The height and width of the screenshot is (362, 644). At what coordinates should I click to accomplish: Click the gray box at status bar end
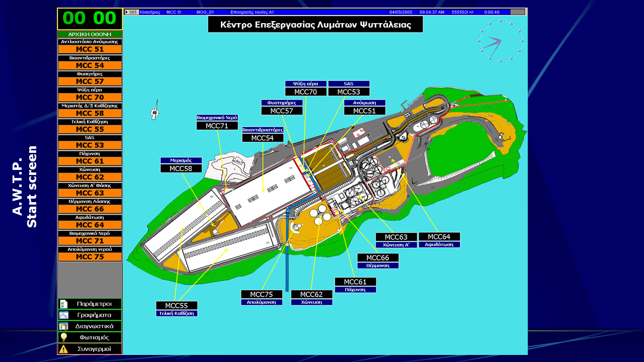517,12
